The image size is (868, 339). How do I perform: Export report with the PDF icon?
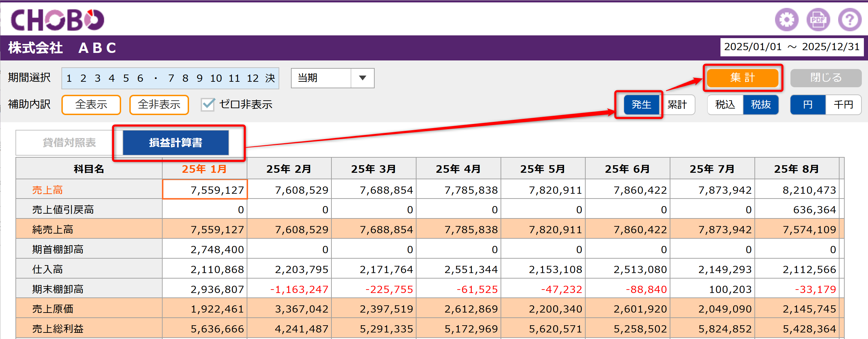pyautogui.click(x=818, y=20)
